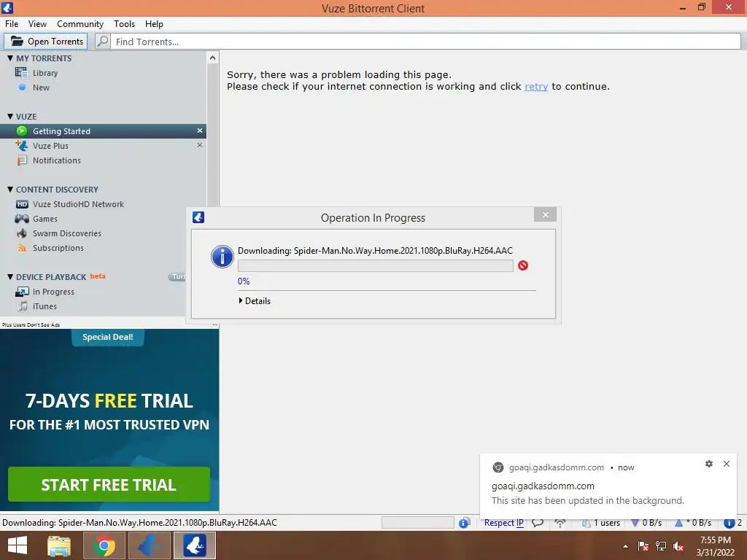Click the Vuze taskbar frog icon
This screenshot has width=747, height=560.
[194, 545]
